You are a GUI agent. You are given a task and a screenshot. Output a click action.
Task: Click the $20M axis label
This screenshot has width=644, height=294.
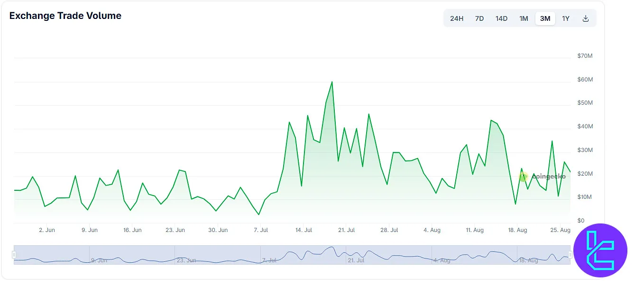(585, 174)
